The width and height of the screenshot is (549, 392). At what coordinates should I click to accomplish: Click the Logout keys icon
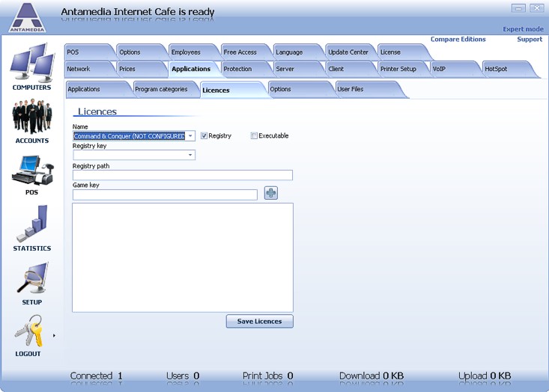[x=28, y=331]
